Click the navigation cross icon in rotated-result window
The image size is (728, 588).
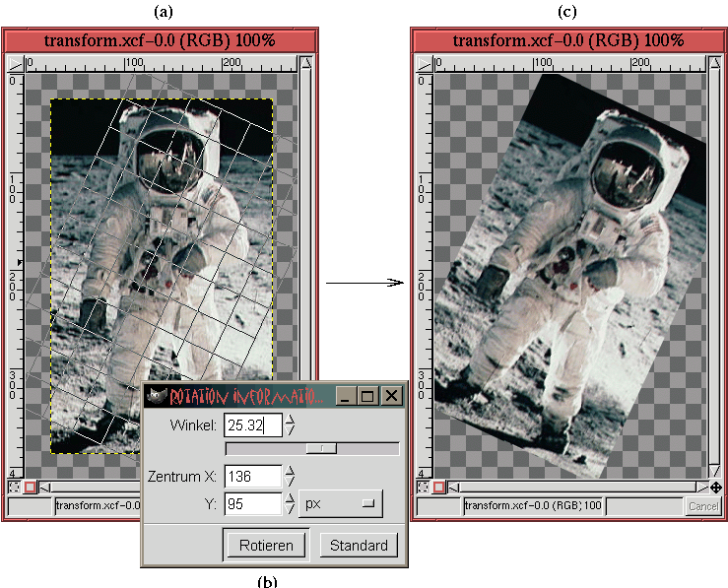pos(715,488)
